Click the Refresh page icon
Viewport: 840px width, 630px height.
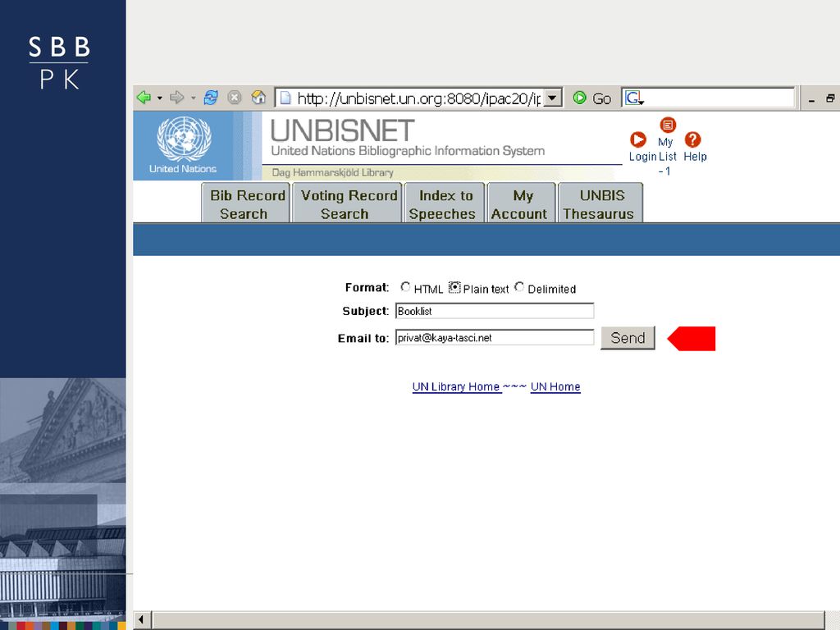211,98
